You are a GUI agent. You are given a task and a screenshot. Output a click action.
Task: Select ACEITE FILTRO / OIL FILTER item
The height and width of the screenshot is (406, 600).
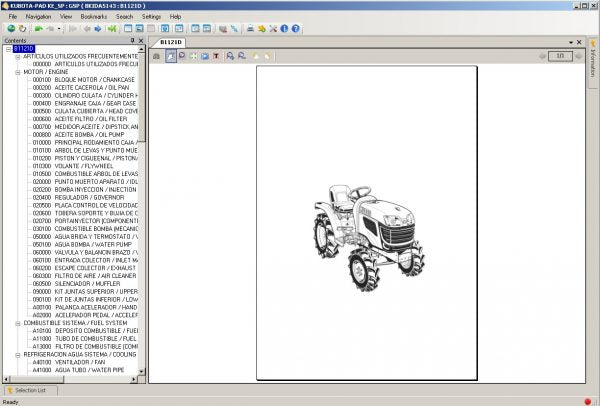tap(90, 119)
